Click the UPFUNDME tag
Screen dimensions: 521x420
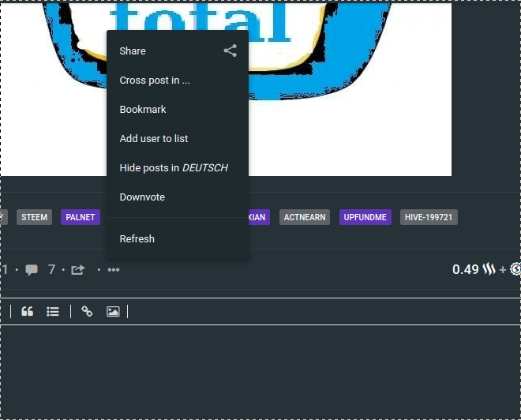point(365,217)
